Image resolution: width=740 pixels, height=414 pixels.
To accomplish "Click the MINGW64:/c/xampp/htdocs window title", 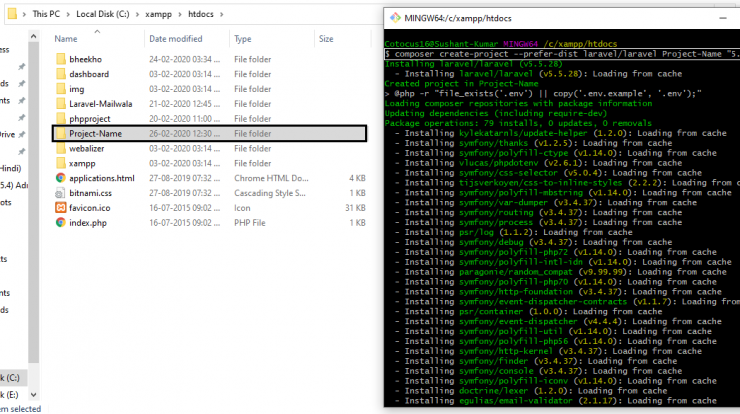I will coord(458,18).
